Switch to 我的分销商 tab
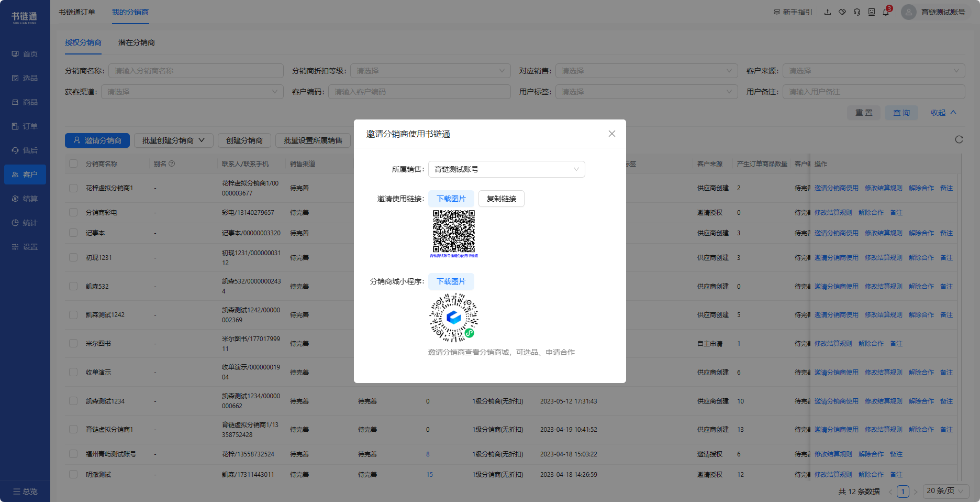 [x=130, y=12]
